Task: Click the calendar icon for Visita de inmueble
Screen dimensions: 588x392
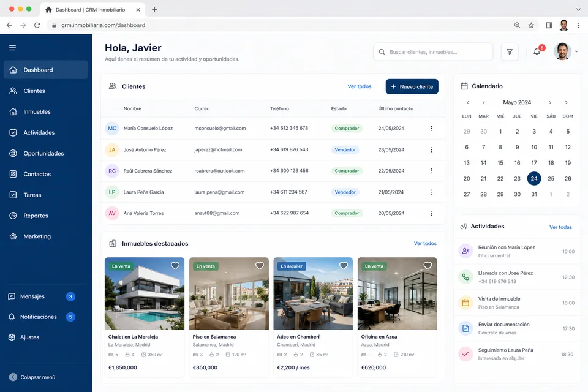Action: point(466,303)
